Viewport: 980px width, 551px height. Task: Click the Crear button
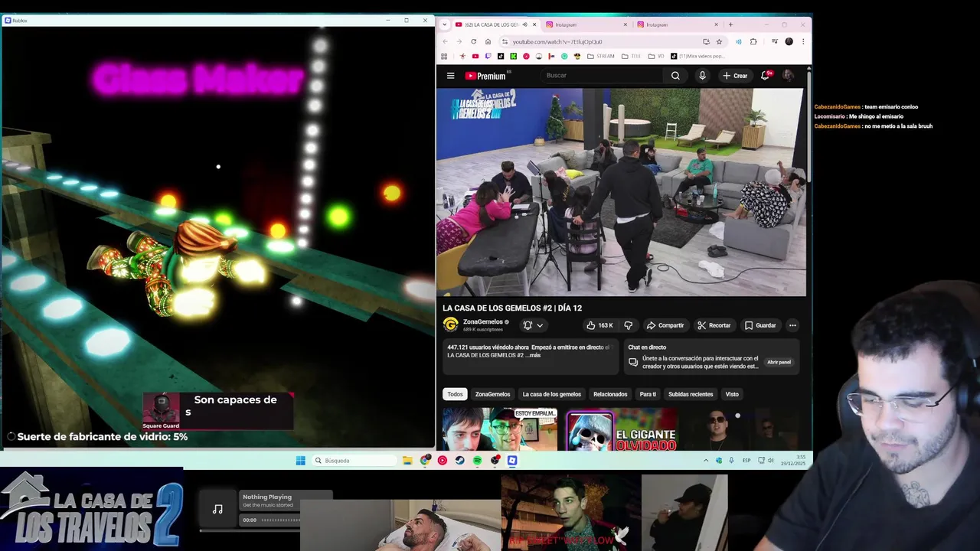point(735,76)
